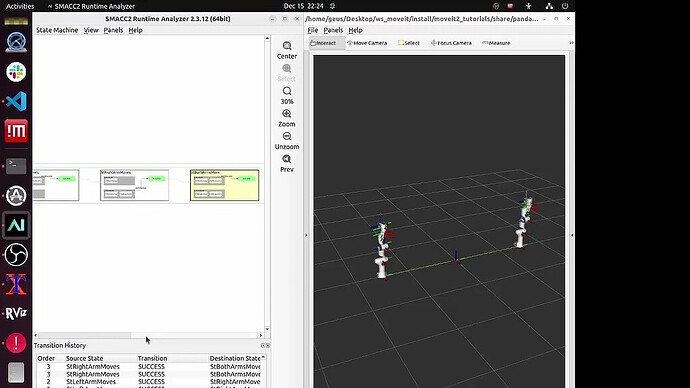Viewport: 690px width, 388px height.
Task: Select the highlighted StBothArmsMoves state node
Action: coord(224,185)
